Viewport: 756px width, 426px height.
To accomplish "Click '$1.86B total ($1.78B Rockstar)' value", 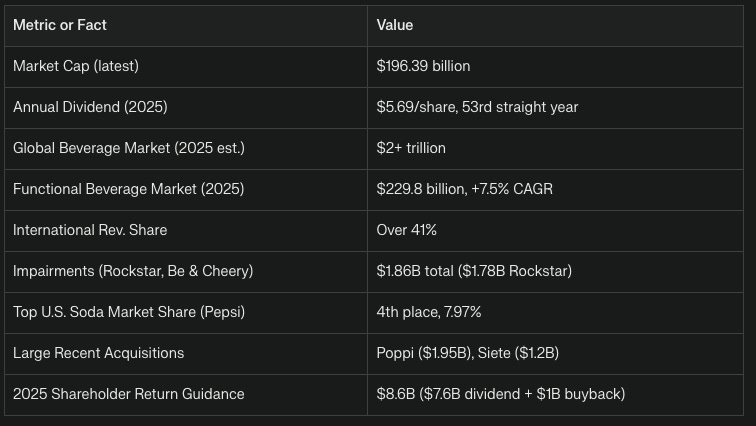I will click(x=474, y=271).
